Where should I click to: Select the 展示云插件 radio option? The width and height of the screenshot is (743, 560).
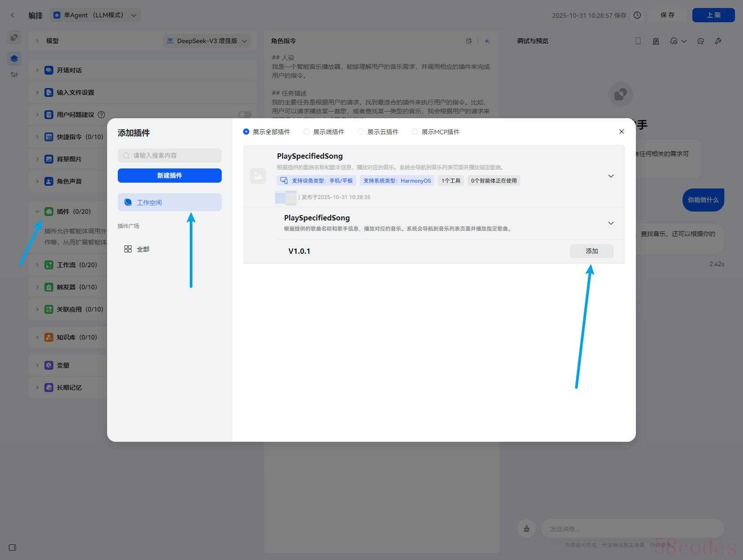[x=361, y=132]
